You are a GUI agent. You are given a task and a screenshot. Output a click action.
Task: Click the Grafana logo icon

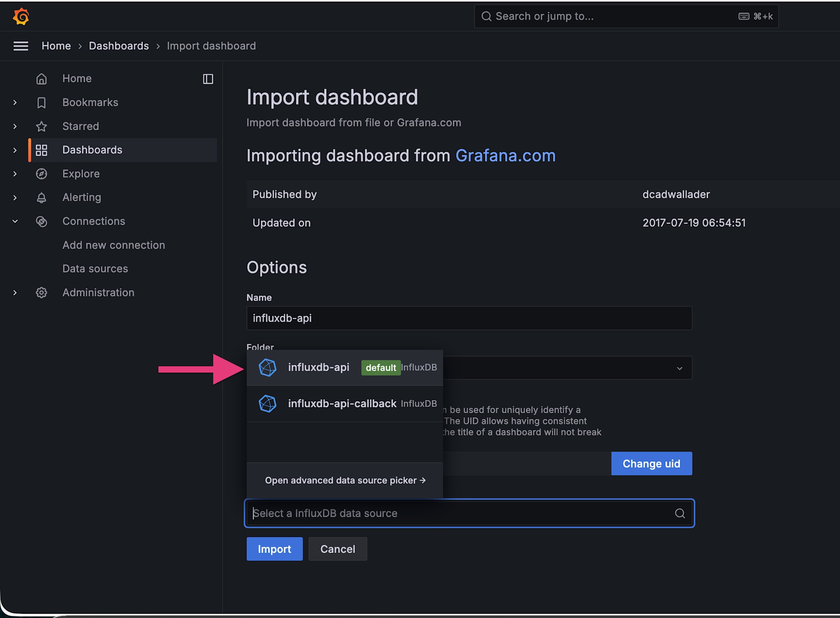pyautogui.click(x=21, y=17)
